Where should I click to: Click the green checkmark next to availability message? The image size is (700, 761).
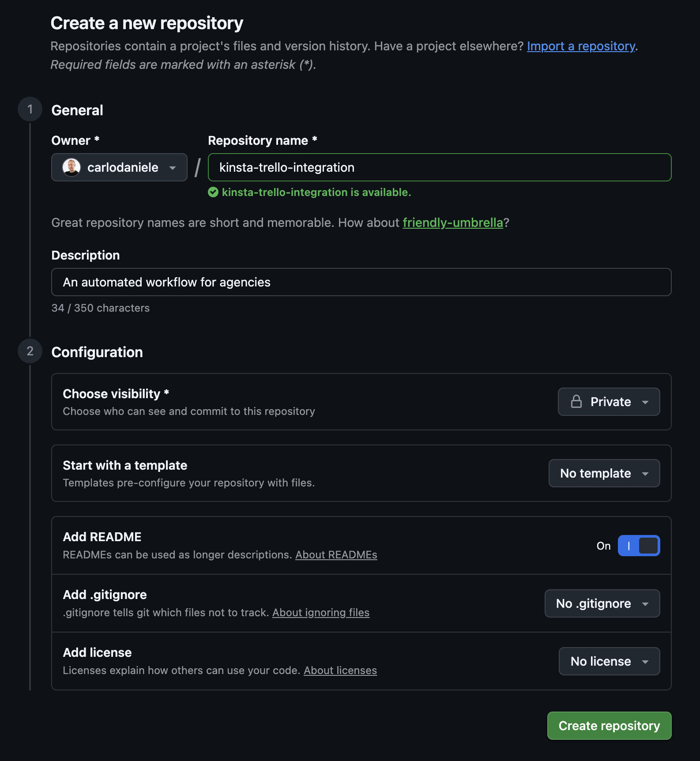[x=213, y=192]
